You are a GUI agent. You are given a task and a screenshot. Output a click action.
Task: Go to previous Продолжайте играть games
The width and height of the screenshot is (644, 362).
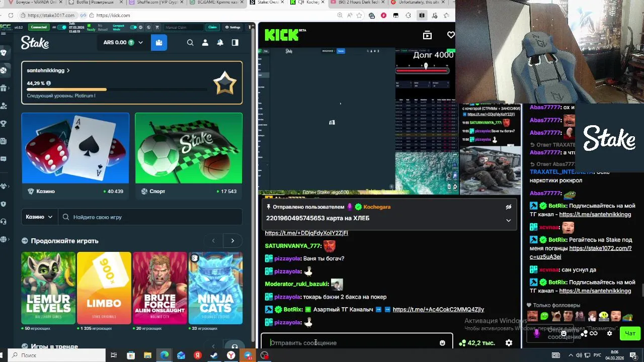213,241
